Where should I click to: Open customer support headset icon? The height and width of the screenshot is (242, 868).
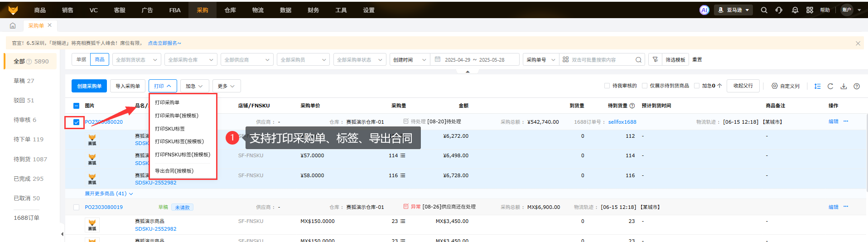(x=779, y=10)
